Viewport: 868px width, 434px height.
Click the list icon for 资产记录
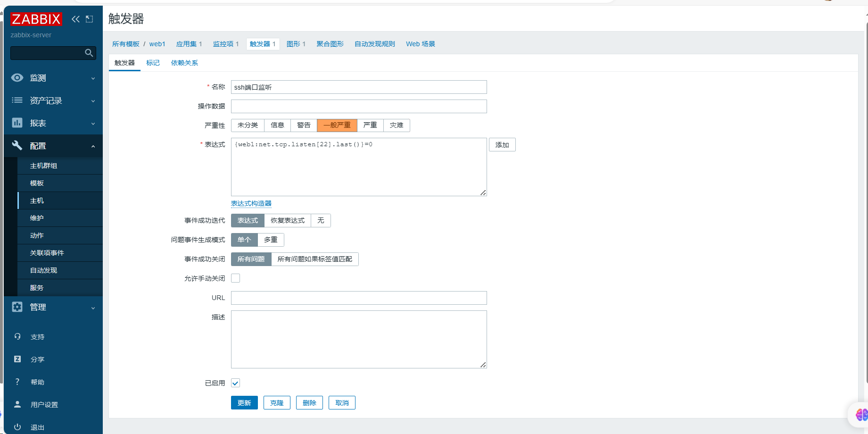tap(17, 100)
